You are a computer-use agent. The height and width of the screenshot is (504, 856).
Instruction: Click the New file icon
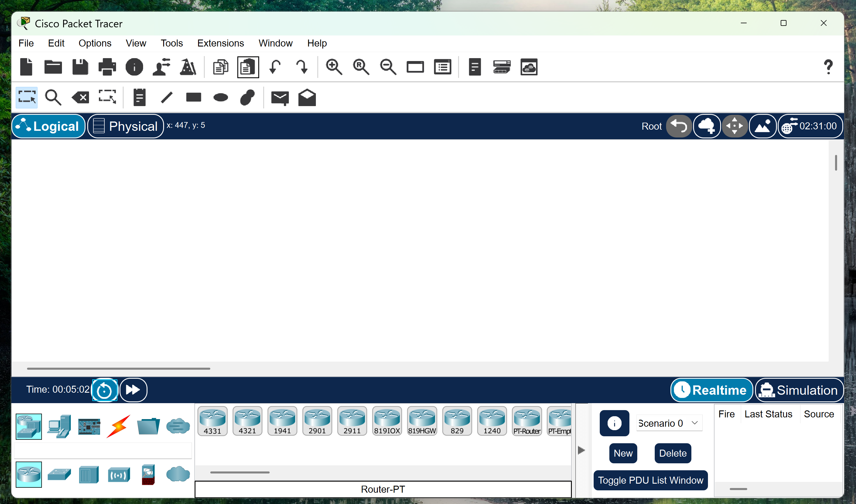pos(26,67)
